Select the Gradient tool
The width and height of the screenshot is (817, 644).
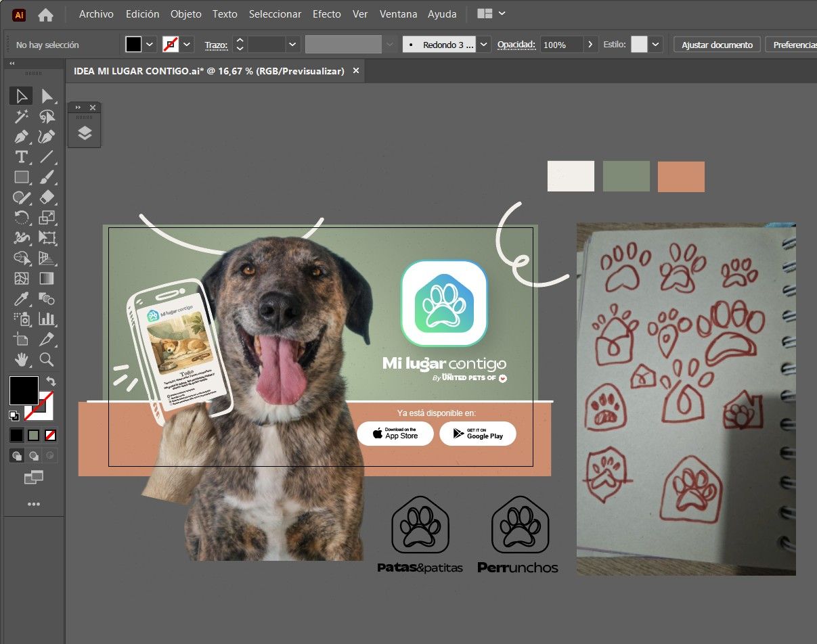[47, 278]
